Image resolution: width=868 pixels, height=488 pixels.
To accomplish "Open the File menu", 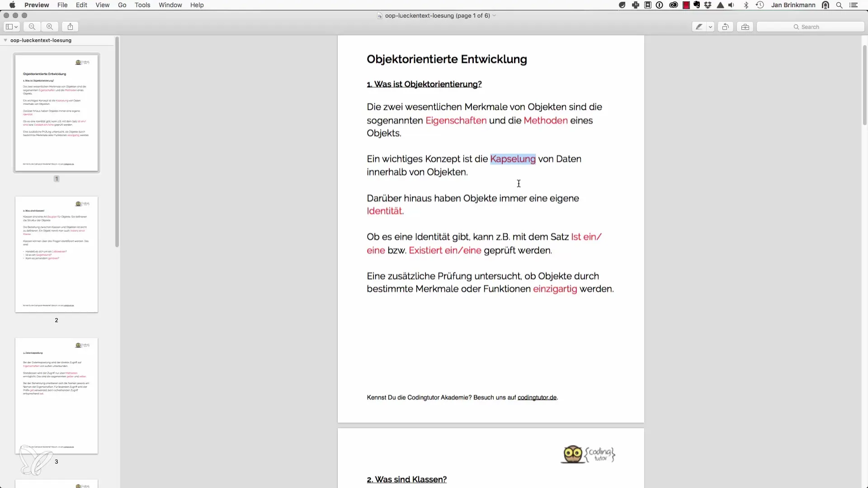I will point(62,5).
